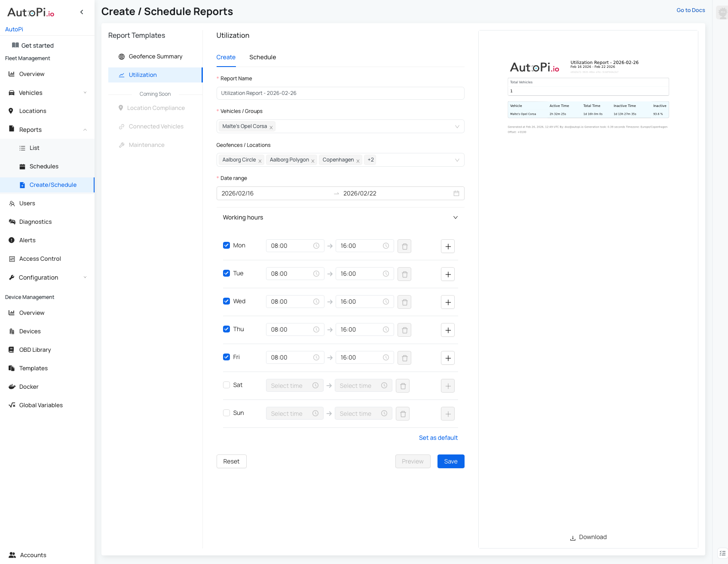Open the Go to Docs link
728x564 pixels.
pos(690,10)
